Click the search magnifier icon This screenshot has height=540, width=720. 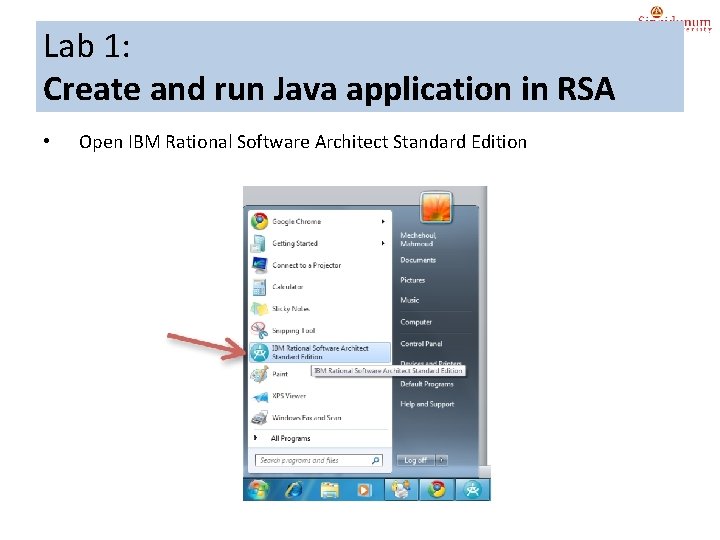tap(376, 460)
